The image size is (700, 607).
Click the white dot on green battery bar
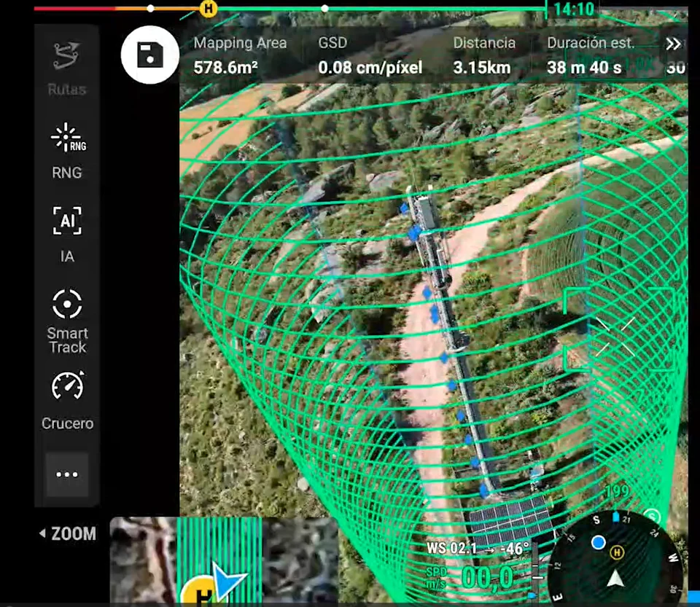coord(325,9)
